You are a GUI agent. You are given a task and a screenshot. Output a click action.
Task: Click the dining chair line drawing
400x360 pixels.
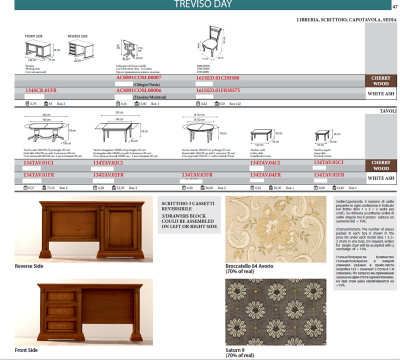tap(212, 42)
